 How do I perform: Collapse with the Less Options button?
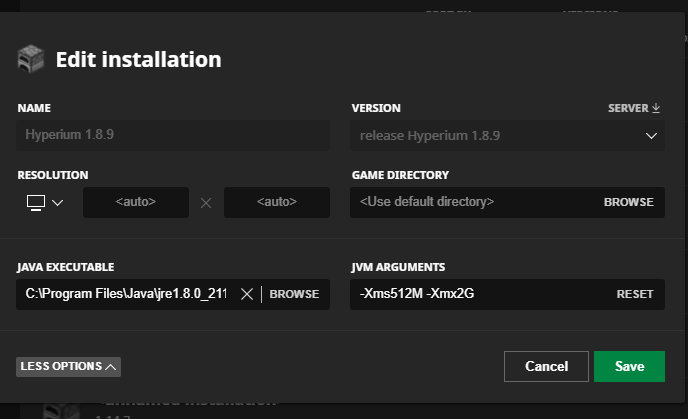[68, 367]
